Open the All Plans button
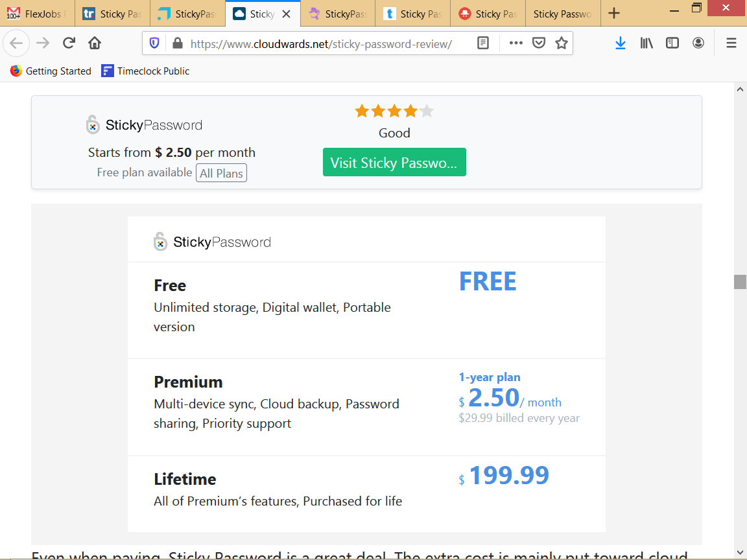The height and width of the screenshot is (560, 747). tap(222, 173)
